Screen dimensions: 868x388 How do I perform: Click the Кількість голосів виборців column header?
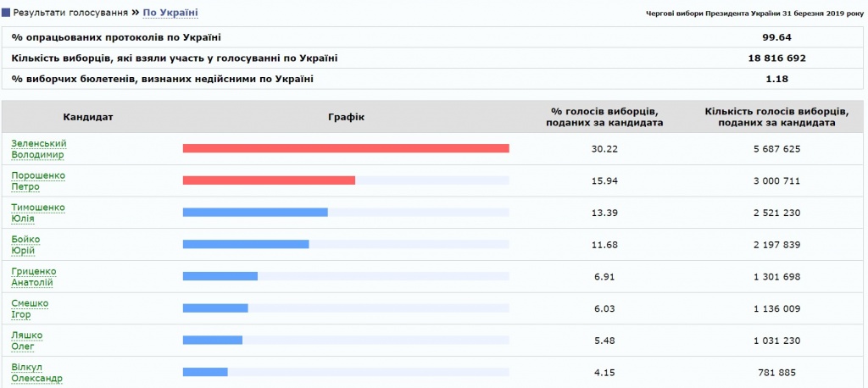[x=776, y=117]
